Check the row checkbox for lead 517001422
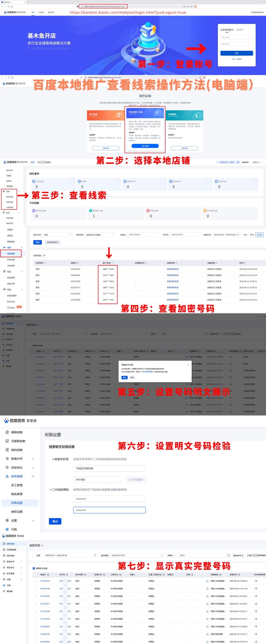This screenshot has height=644, width=266. pyautogui.click(x=36, y=581)
